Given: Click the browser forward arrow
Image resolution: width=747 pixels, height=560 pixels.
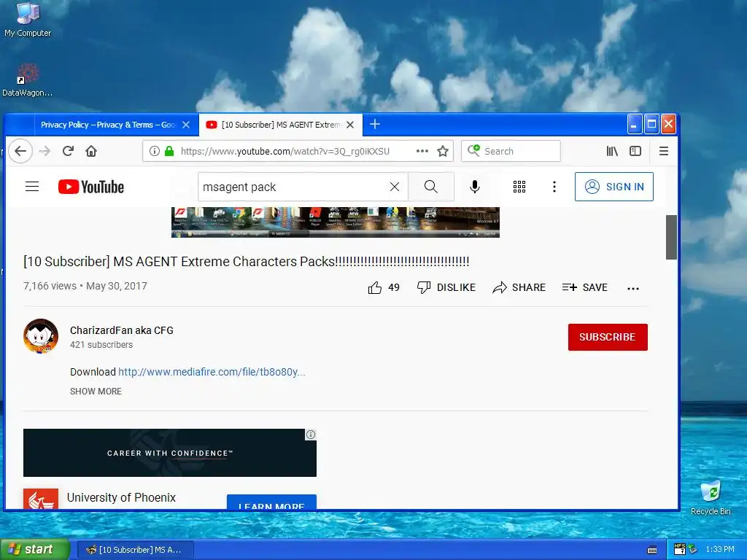Looking at the screenshot, I should (44, 152).
